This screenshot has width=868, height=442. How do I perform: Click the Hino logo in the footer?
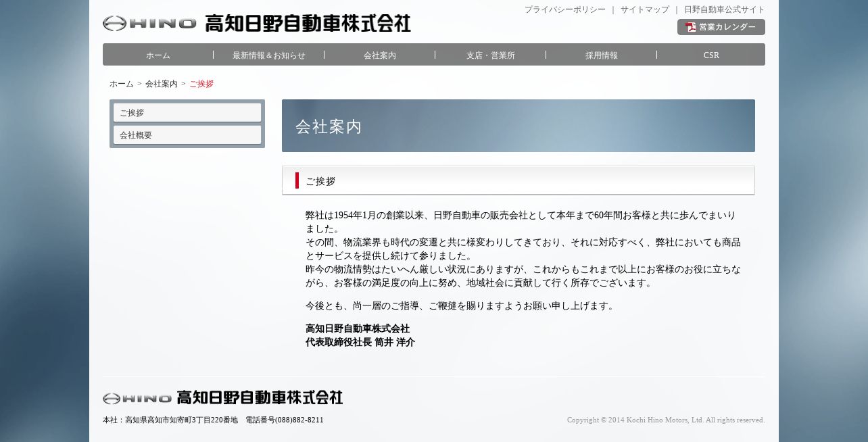[x=137, y=399]
